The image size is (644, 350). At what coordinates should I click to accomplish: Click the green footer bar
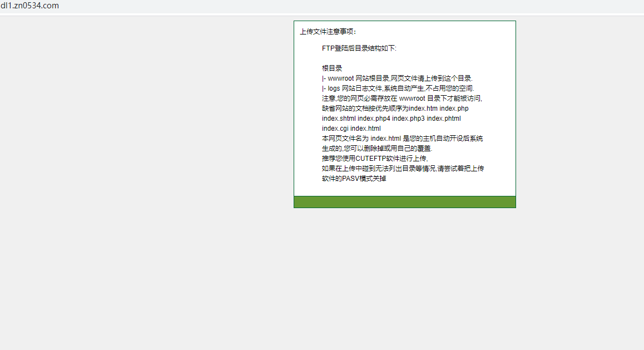coord(404,202)
